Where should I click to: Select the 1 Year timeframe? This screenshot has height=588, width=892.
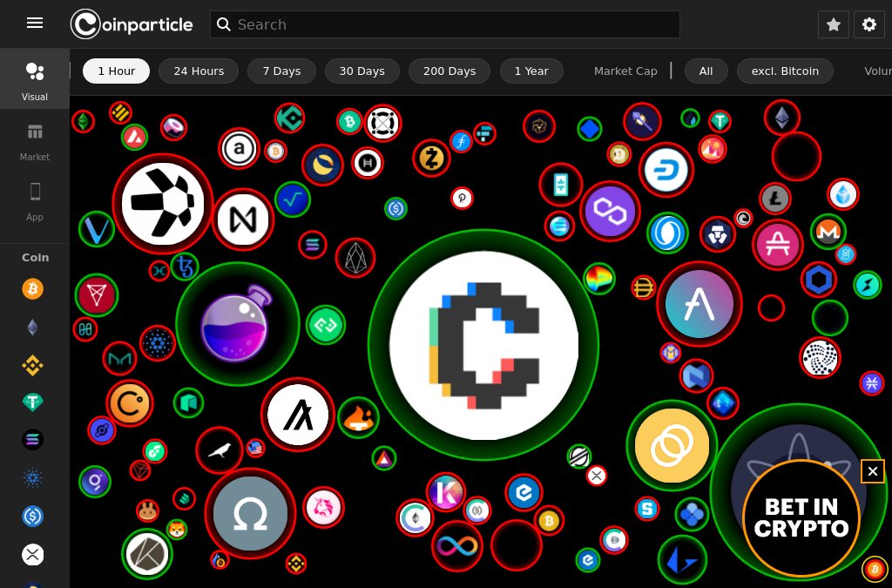tap(531, 71)
